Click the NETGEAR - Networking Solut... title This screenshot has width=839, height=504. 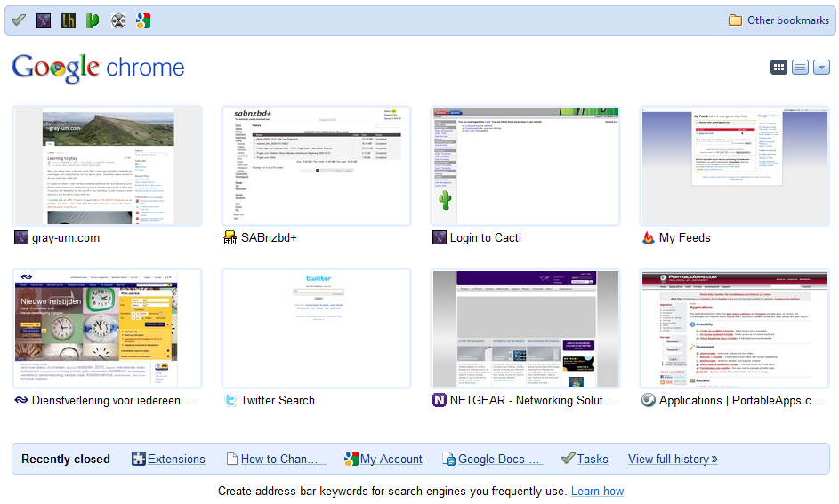[532, 400]
